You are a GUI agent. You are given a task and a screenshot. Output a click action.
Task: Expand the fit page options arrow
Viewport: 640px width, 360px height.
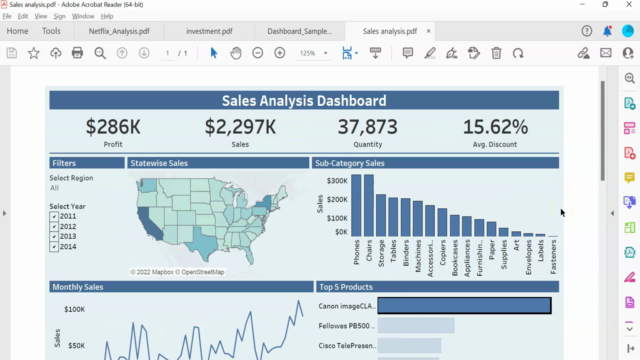[357, 53]
